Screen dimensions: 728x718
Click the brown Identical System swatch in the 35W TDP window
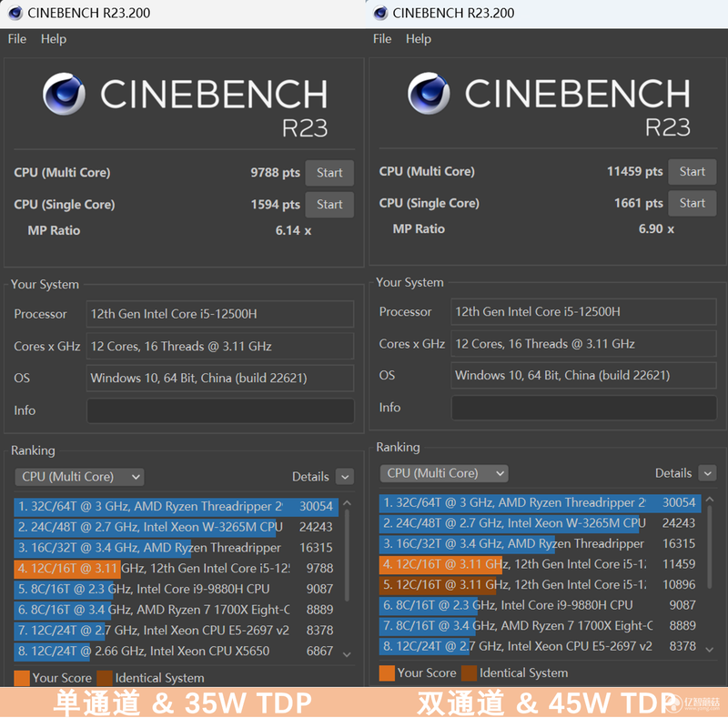(x=105, y=678)
